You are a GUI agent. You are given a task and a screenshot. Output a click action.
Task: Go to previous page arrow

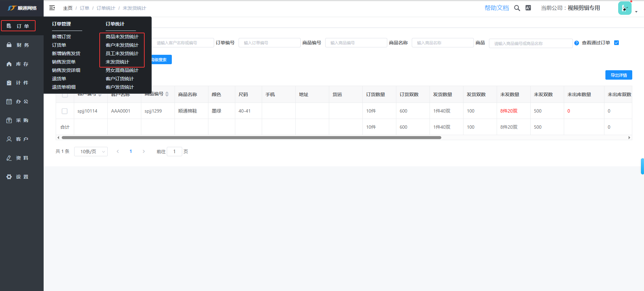(118, 152)
